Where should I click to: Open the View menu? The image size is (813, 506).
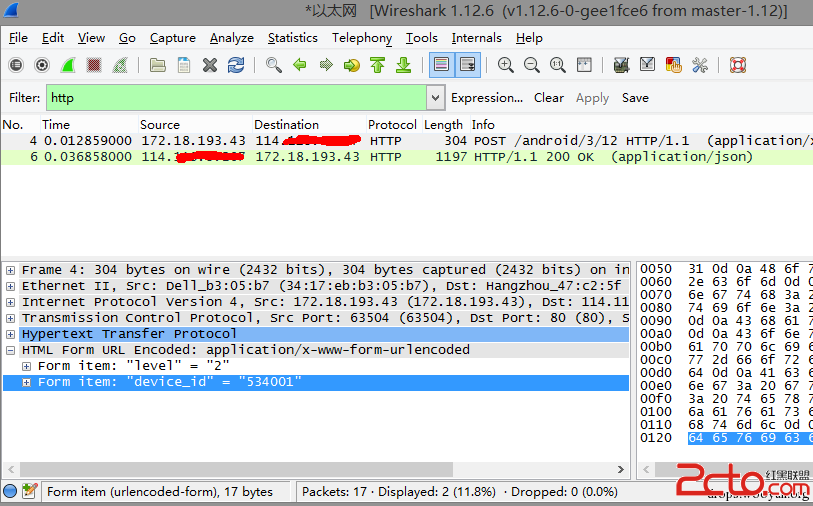[91, 38]
